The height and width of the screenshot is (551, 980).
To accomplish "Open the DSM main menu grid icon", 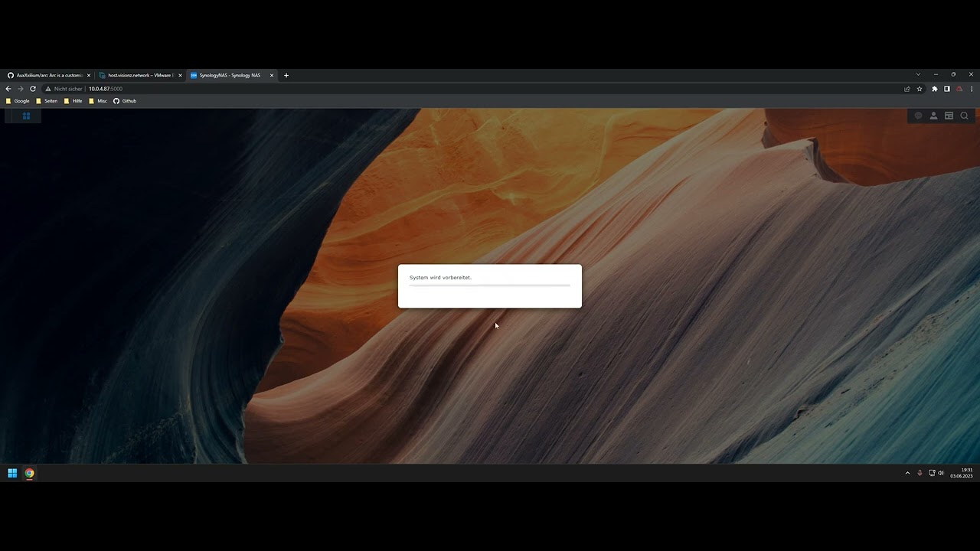I will coord(26,116).
